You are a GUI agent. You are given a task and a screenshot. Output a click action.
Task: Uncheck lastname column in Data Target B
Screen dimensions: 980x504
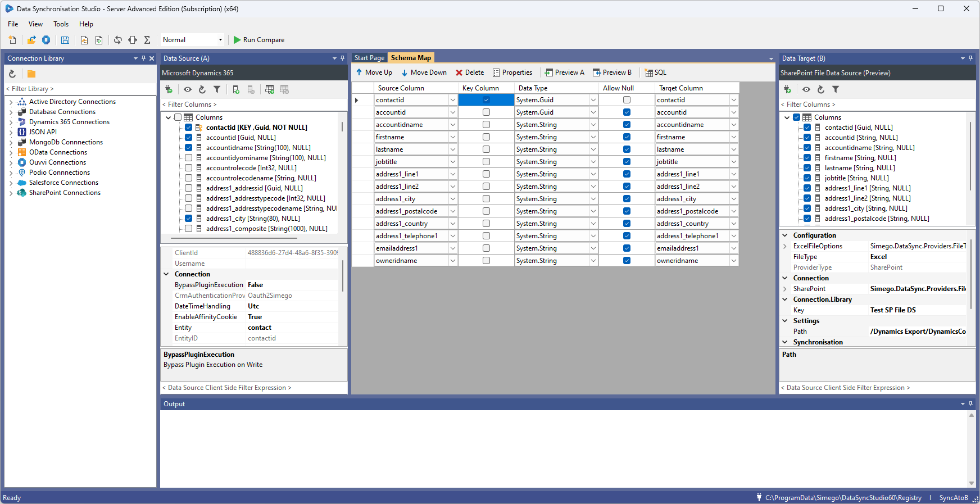(807, 168)
